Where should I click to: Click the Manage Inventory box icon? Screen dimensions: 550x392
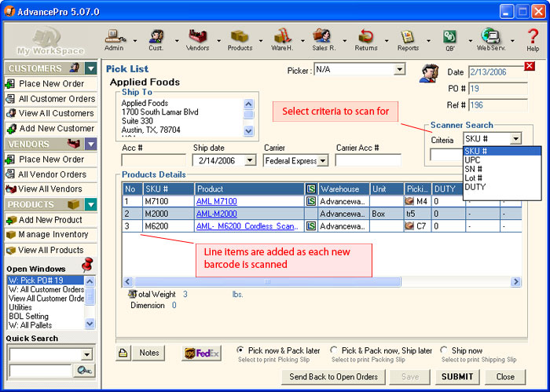(x=11, y=235)
